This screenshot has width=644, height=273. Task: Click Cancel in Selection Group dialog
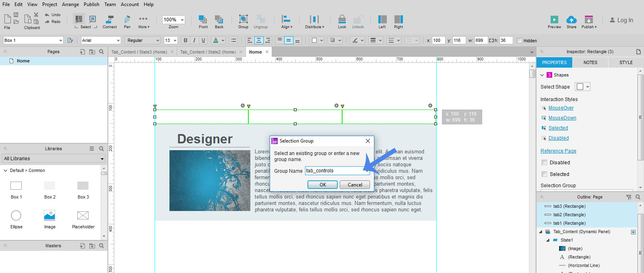[355, 185]
